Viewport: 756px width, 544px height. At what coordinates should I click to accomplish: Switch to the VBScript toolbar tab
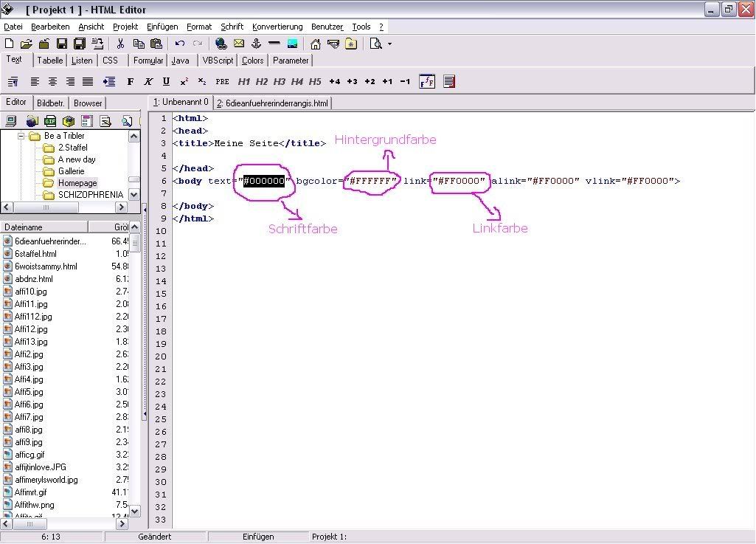pos(218,61)
